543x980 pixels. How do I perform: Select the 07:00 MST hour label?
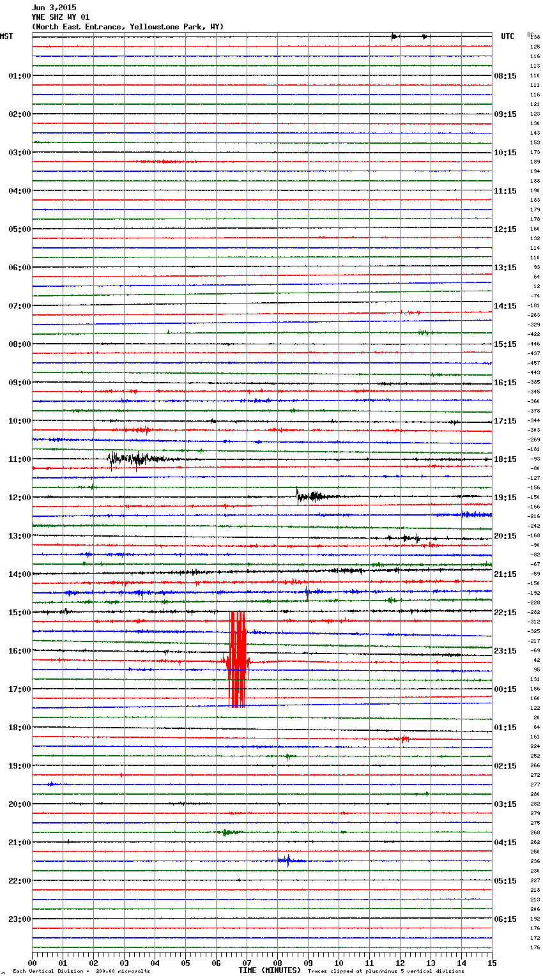point(19,306)
